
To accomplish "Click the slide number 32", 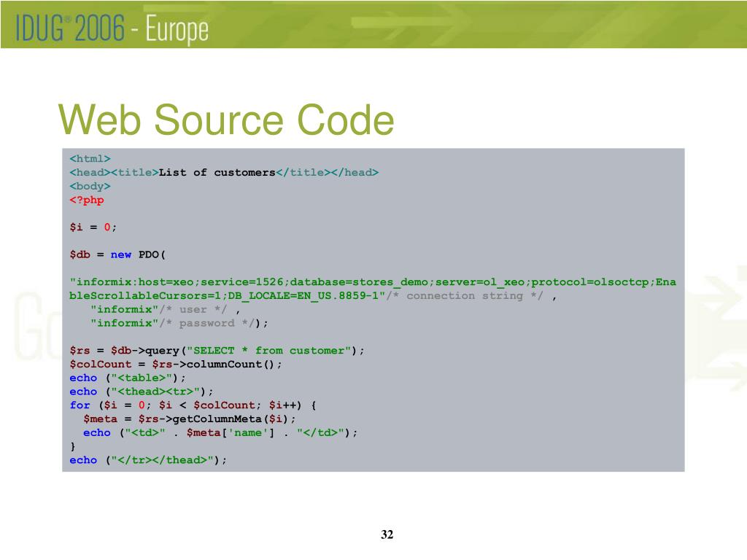I will pos(387,534).
